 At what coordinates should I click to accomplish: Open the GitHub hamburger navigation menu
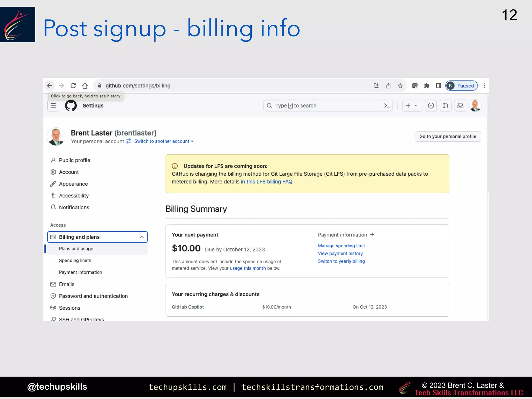(53, 106)
